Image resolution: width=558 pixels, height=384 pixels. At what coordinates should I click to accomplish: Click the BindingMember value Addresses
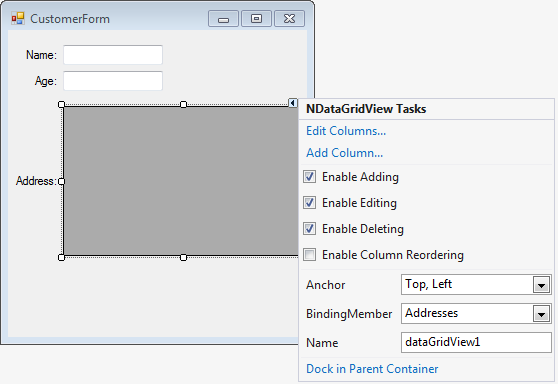pos(431,313)
